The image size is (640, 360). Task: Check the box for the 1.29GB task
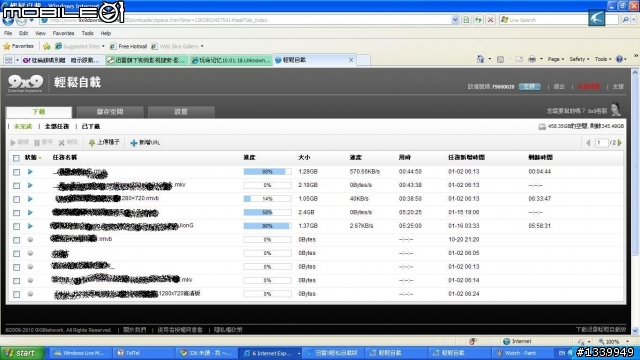(x=16, y=172)
